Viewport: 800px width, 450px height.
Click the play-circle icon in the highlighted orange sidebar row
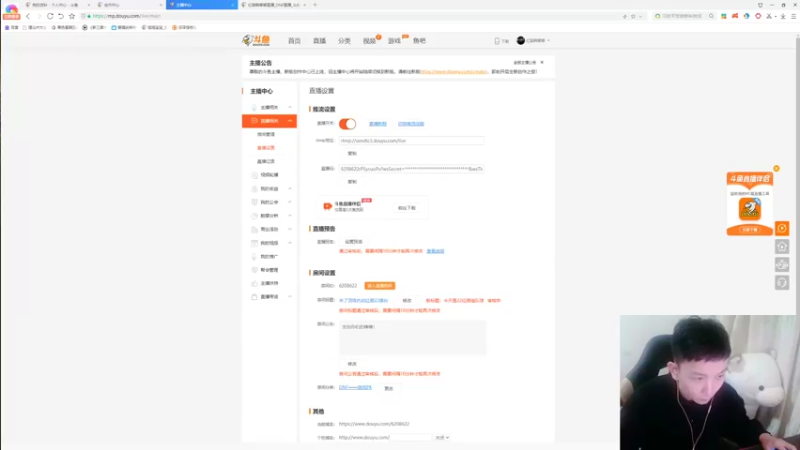pos(254,121)
